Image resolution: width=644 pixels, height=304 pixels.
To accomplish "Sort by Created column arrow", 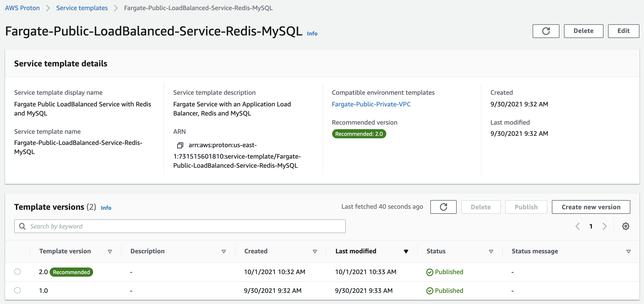I will (315, 252).
